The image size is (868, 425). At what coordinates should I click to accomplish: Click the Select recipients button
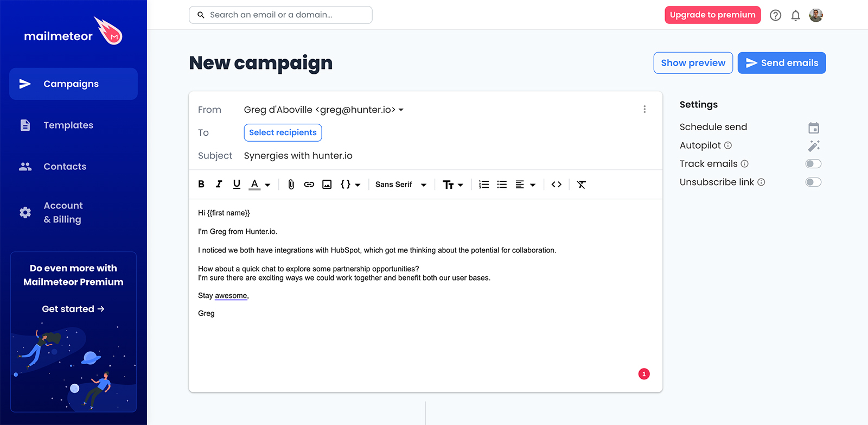tap(283, 133)
